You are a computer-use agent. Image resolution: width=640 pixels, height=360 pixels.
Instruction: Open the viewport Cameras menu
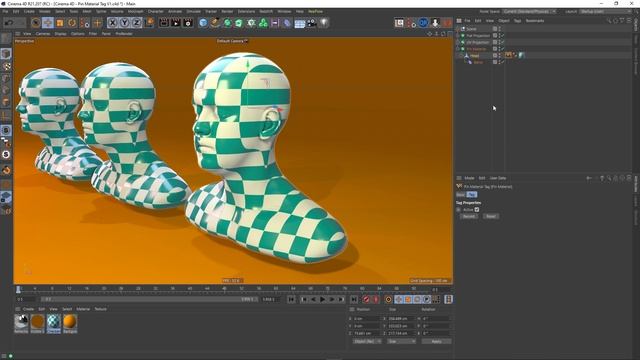point(43,34)
